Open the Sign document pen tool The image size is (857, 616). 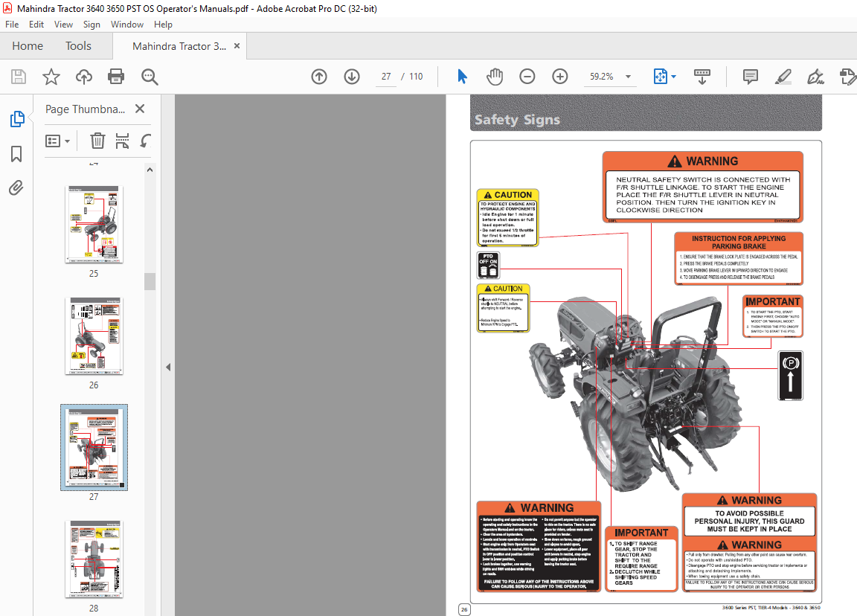click(815, 77)
